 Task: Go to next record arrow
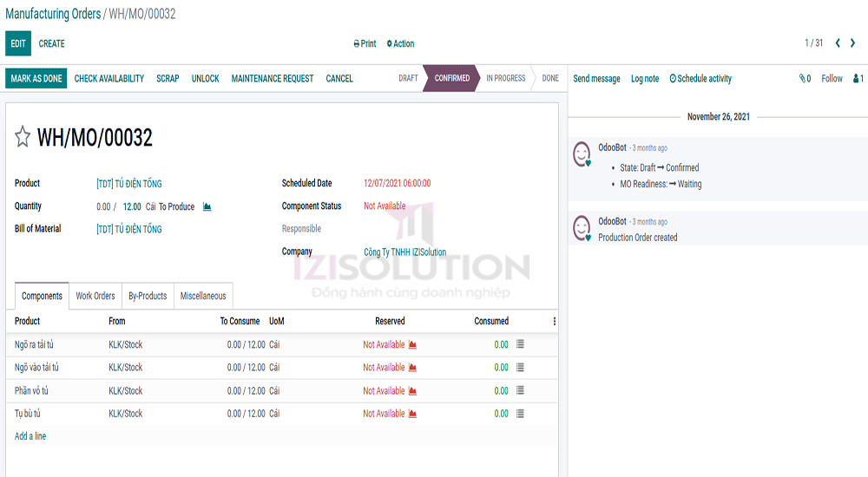tap(852, 43)
